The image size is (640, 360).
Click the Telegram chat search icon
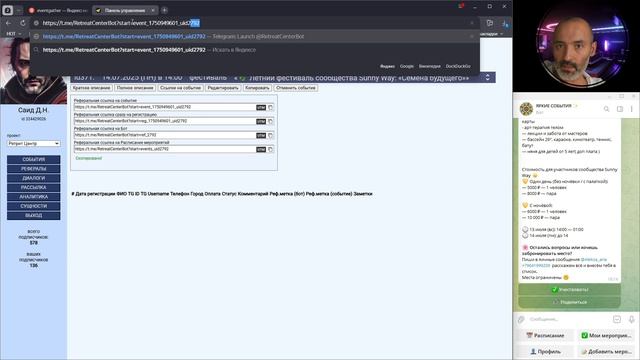pyautogui.click(x=607, y=109)
